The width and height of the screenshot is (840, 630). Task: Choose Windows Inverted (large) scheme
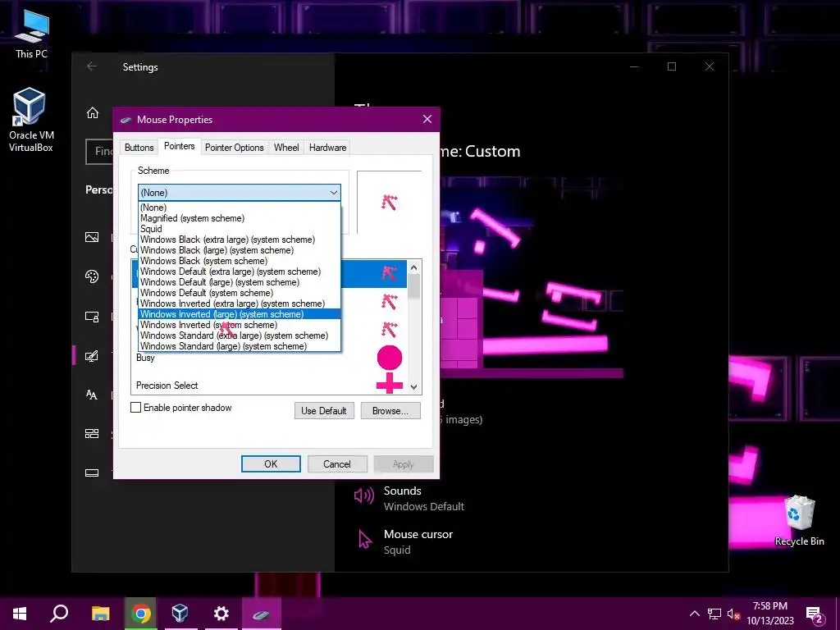tap(239, 314)
